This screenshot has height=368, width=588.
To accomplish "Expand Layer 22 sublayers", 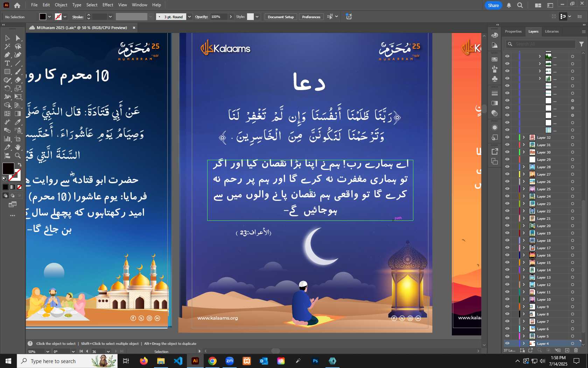I will pos(524,211).
